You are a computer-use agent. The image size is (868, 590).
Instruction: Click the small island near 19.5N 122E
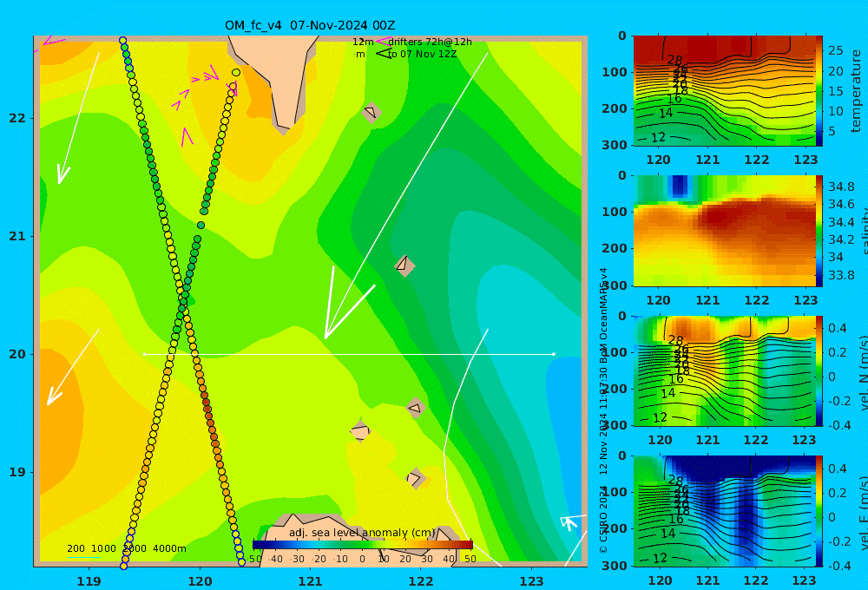[x=416, y=409]
